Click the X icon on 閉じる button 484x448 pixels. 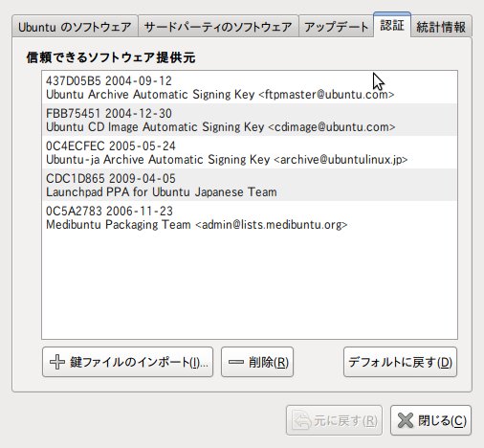click(406, 420)
